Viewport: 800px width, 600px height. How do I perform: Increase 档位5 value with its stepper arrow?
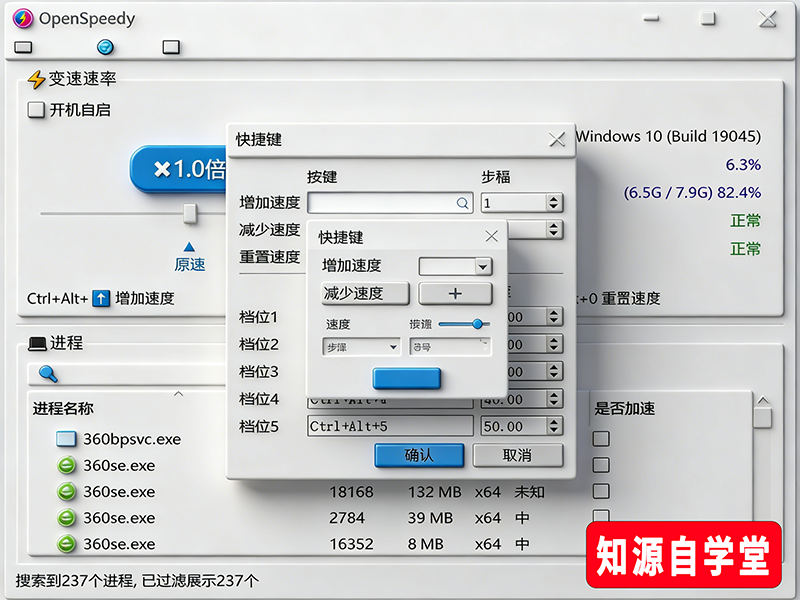(553, 420)
